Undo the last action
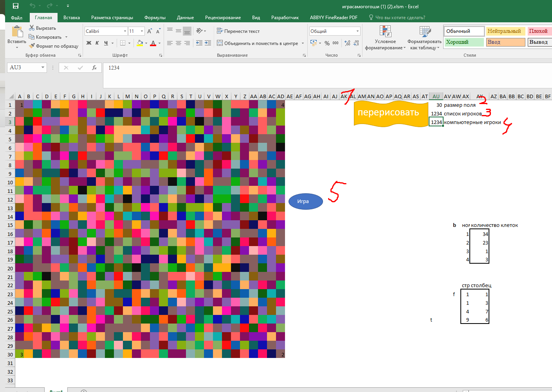 pos(32,6)
